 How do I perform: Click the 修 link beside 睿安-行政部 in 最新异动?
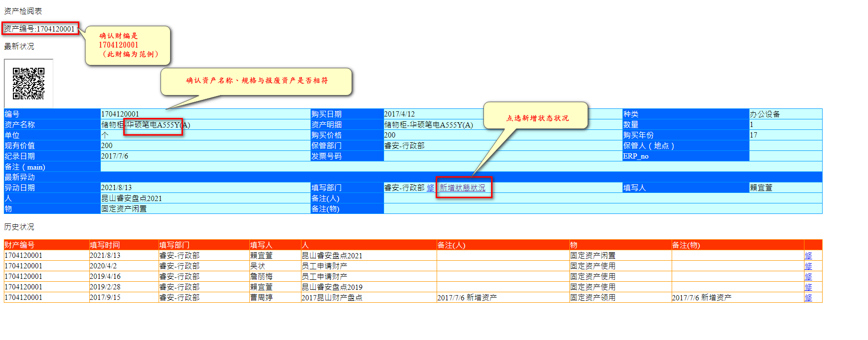coord(430,188)
